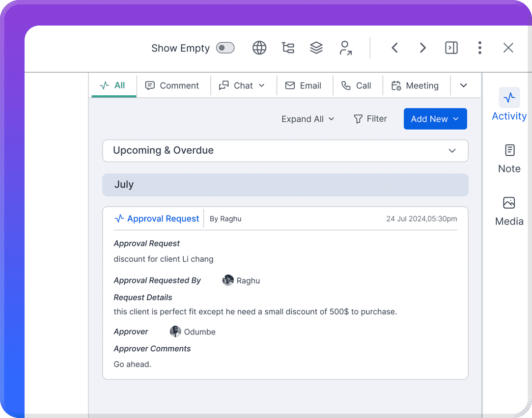This screenshot has height=418, width=532.
Task: Switch to the Email tab
Action: [x=304, y=85]
